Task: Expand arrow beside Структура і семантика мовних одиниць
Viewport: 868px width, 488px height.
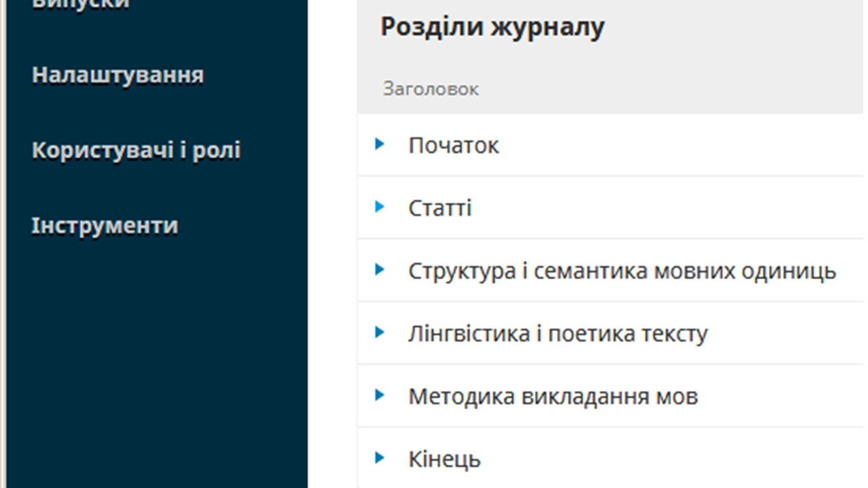Action: tap(380, 270)
